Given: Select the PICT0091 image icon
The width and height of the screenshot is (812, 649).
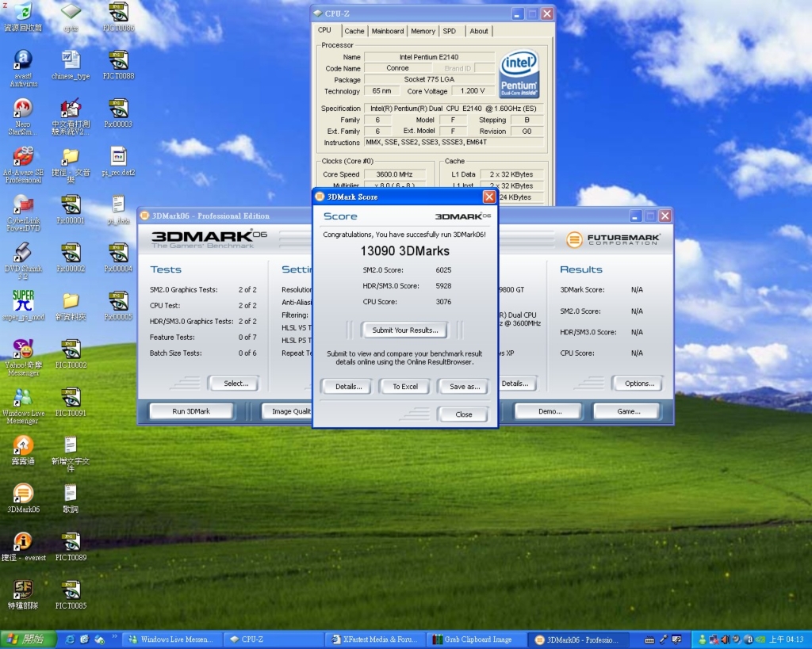Looking at the screenshot, I should [71, 402].
